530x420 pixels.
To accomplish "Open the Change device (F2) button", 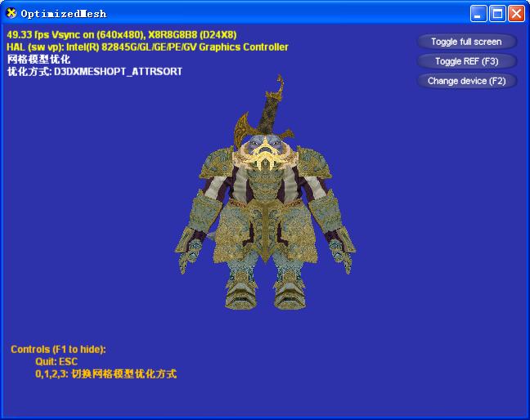I will point(467,81).
